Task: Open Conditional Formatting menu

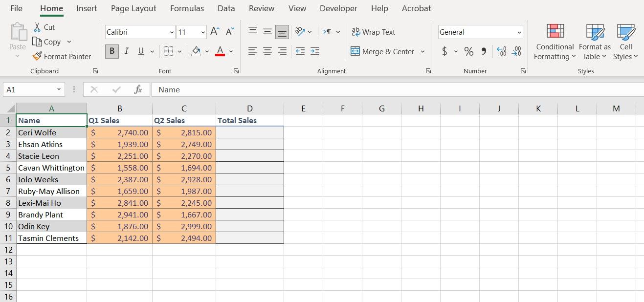Action: [555, 42]
